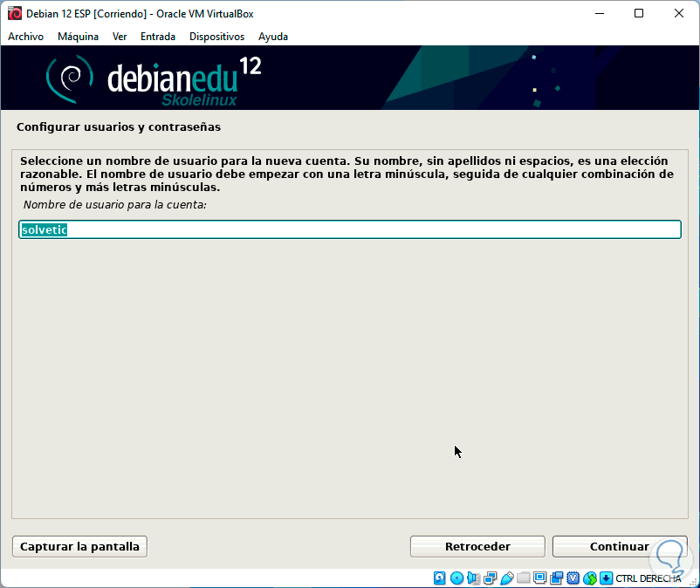The width and height of the screenshot is (700, 588).
Task: Click the mouse integration status icon
Action: (590, 578)
